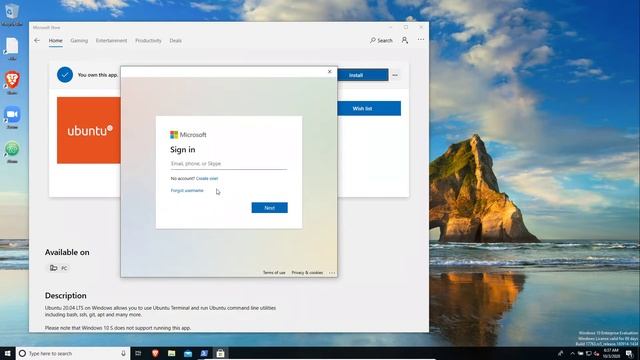This screenshot has width=640, height=360.
Task: Open the Store account profile icon
Action: pyautogui.click(x=404, y=40)
